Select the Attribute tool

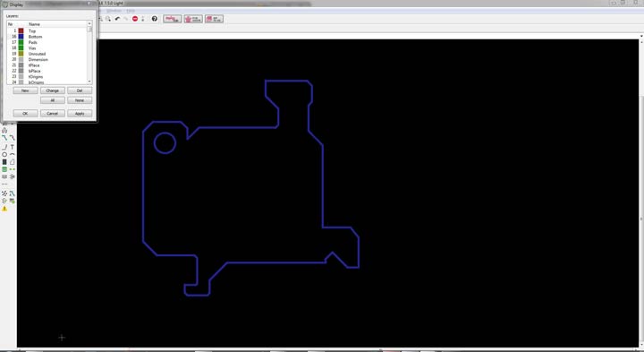tap(13, 176)
